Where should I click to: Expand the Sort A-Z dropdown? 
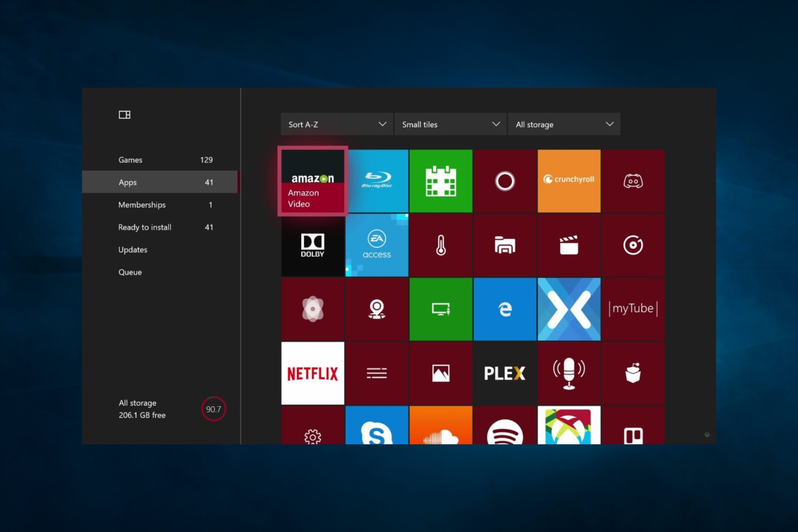[x=337, y=124]
